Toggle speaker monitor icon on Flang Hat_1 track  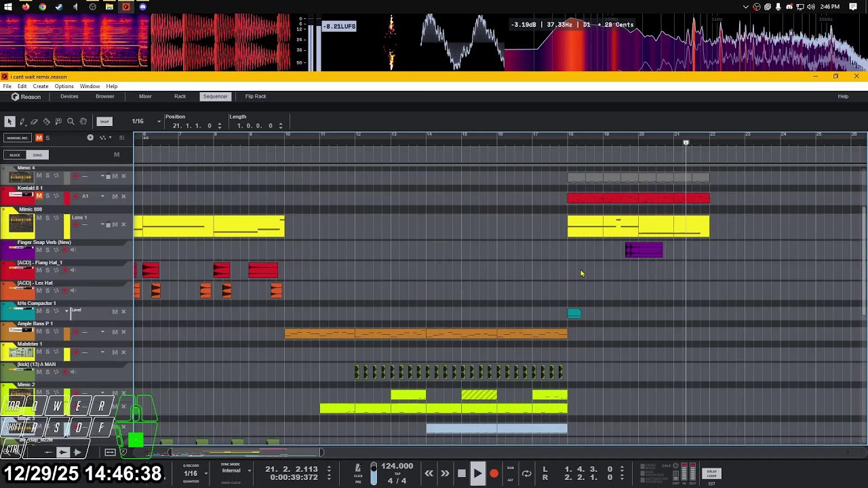tap(73, 270)
